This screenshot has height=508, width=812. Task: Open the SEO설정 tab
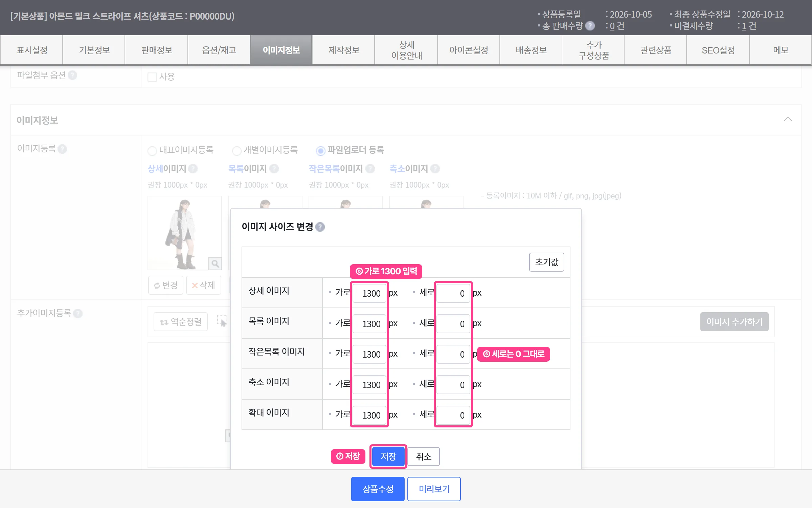click(x=718, y=50)
